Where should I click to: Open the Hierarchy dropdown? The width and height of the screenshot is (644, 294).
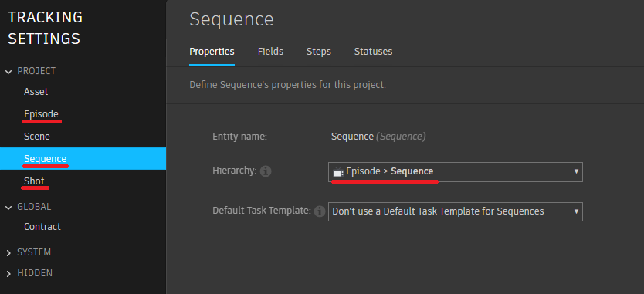[455, 171]
